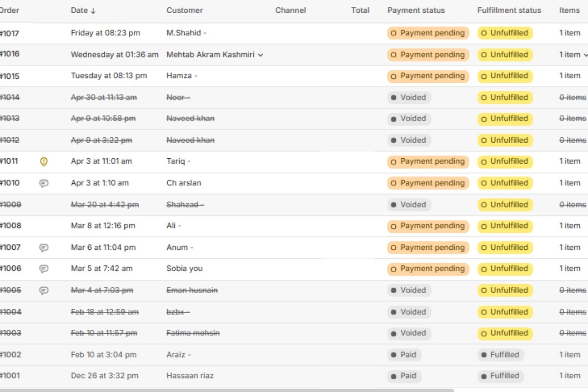Expand the items dropdown for order #1016

point(585,55)
